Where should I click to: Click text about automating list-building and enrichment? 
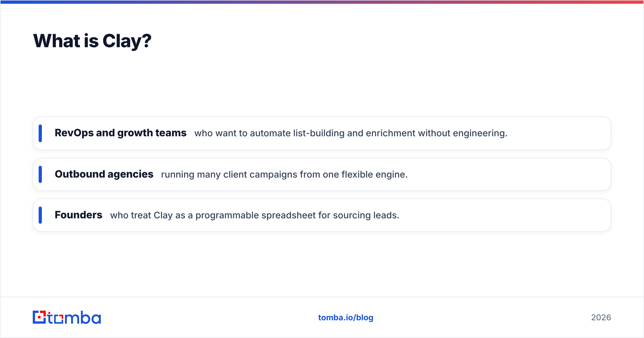click(351, 133)
